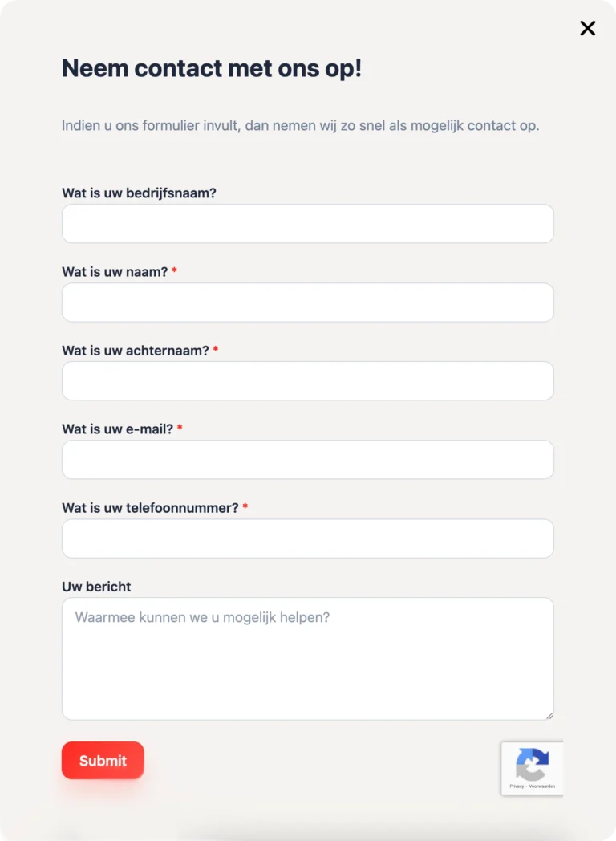Viewport: 616px width, 841px height.
Task: Click the 'Wat is uw naam?' label
Action: pyautogui.click(x=115, y=272)
